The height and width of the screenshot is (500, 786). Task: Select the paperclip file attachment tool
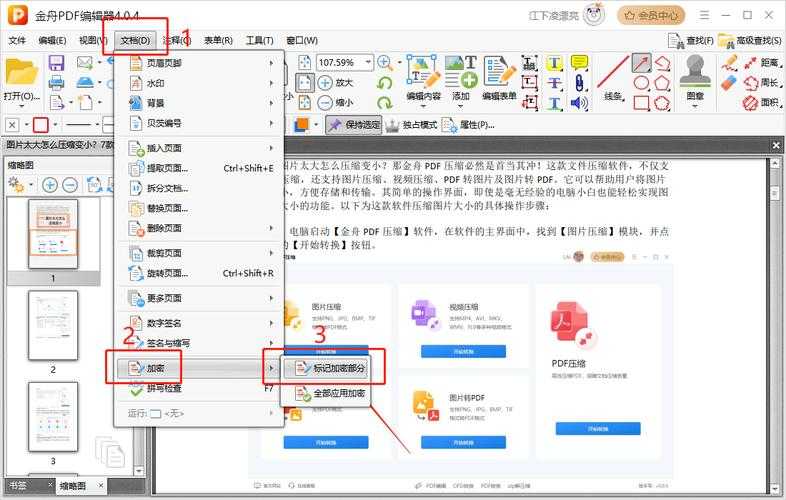579,83
